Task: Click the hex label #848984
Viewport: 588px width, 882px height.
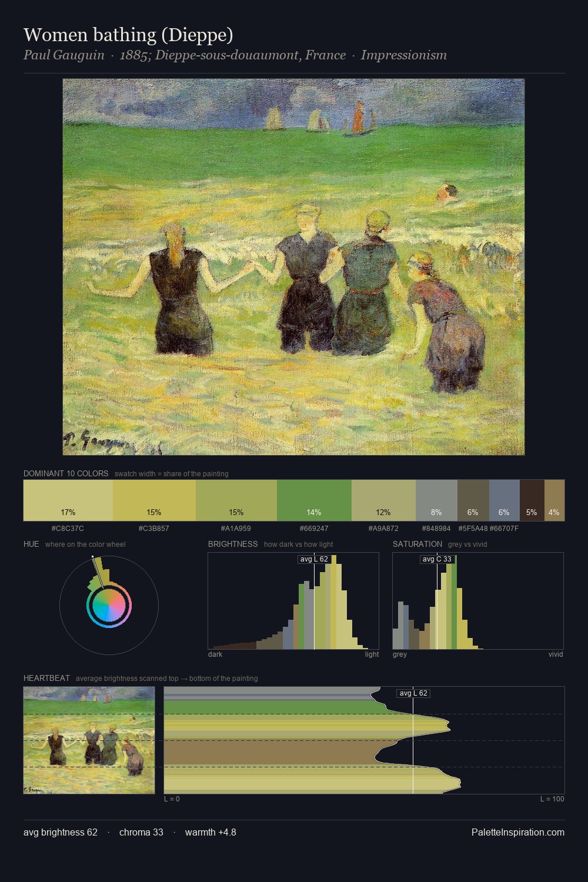Action: tap(436, 529)
